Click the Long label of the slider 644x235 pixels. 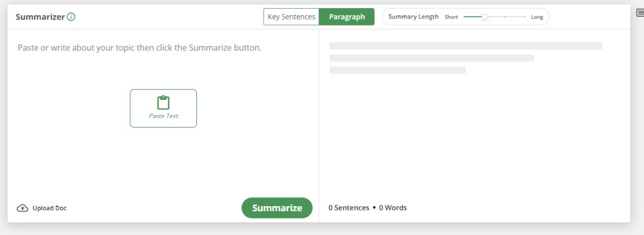point(537,17)
